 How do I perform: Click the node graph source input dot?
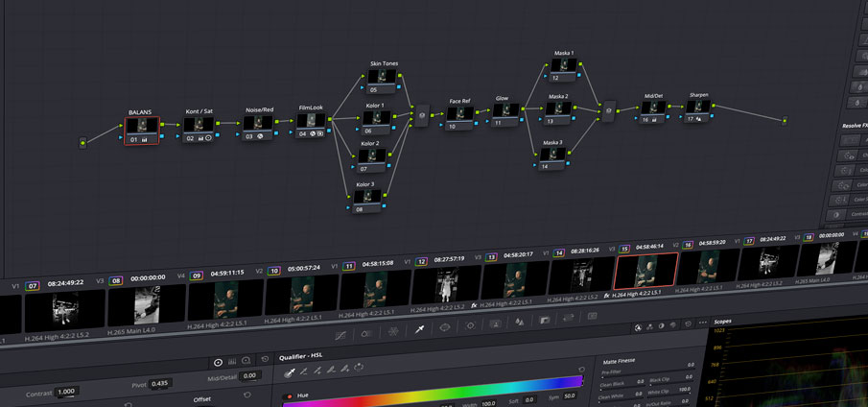click(x=82, y=143)
